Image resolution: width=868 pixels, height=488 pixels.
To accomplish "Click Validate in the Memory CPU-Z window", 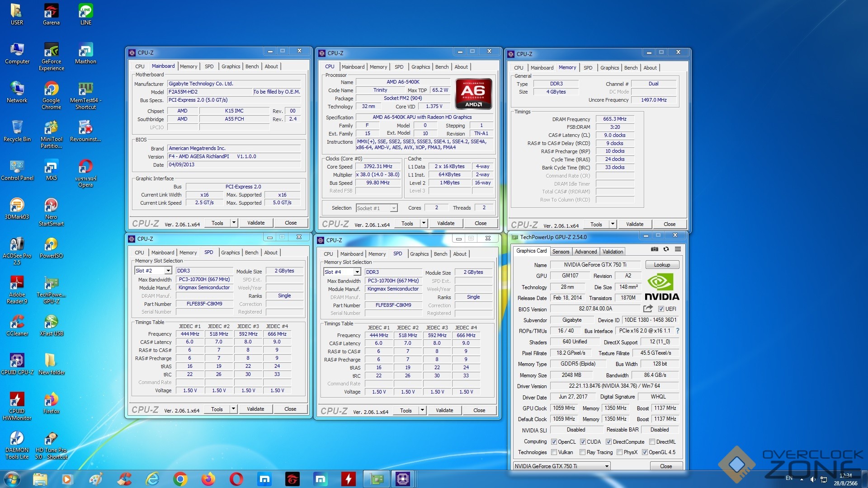I will tap(634, 224).
